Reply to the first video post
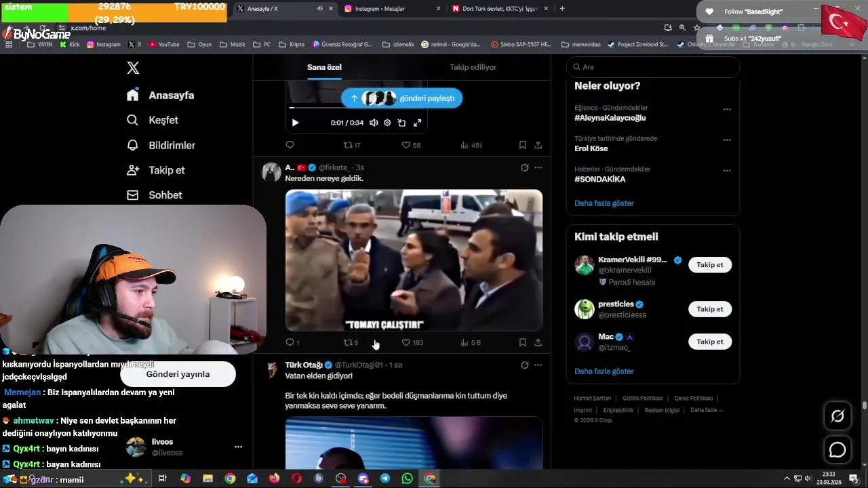Screen dimensions: 868x488 290,145
